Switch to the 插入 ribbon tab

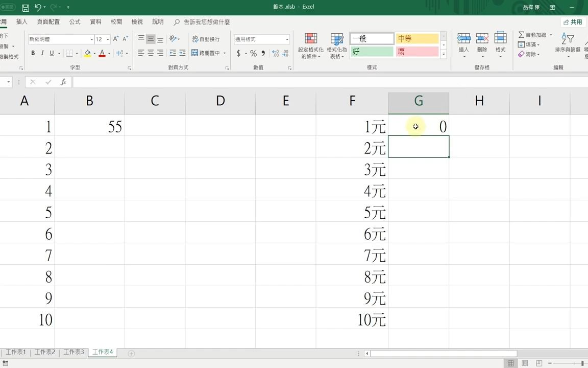click(21, 21)
